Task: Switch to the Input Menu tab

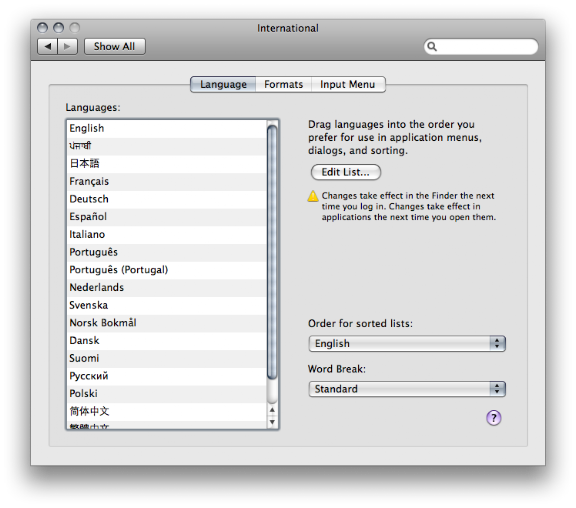Action: (x=348, y=84)
